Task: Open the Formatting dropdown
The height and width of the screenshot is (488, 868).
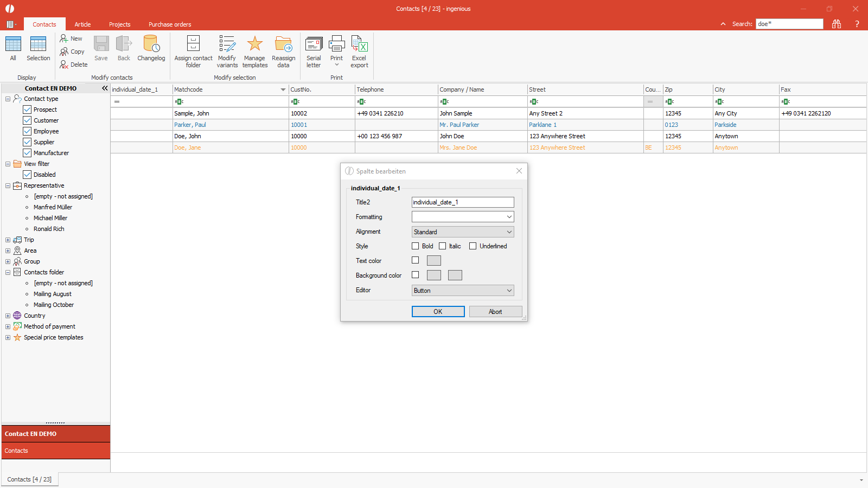Action: click(462, 217)
